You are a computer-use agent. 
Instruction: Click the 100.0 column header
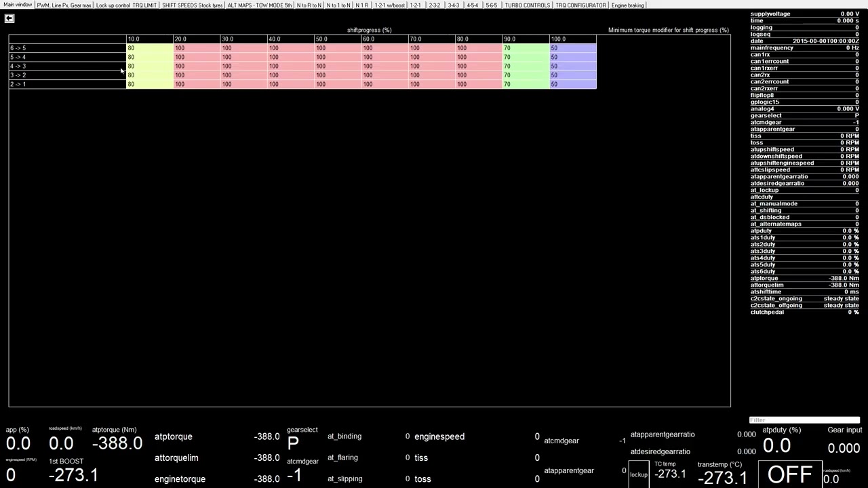click(573, 39)
